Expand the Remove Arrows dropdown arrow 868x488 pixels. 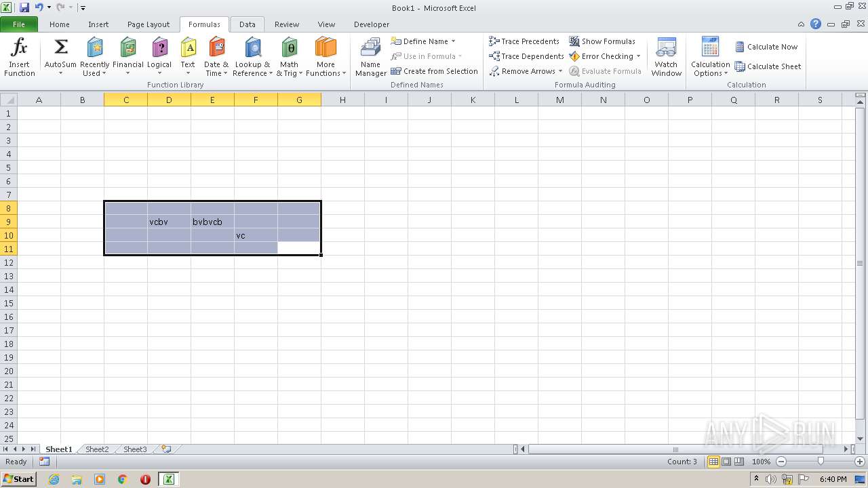point(560,71)
